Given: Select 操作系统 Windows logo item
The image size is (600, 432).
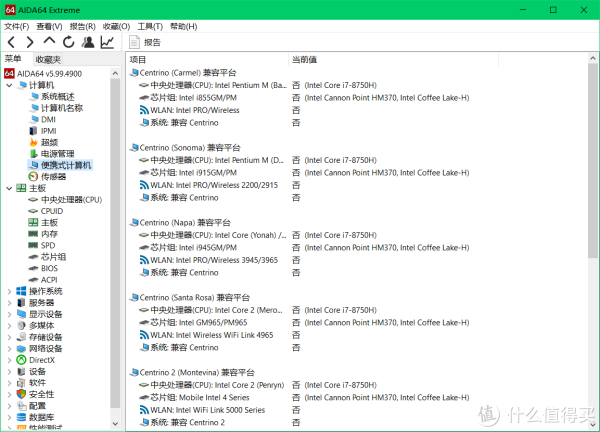Looking at the screenshot, I should tap(21, 291).
